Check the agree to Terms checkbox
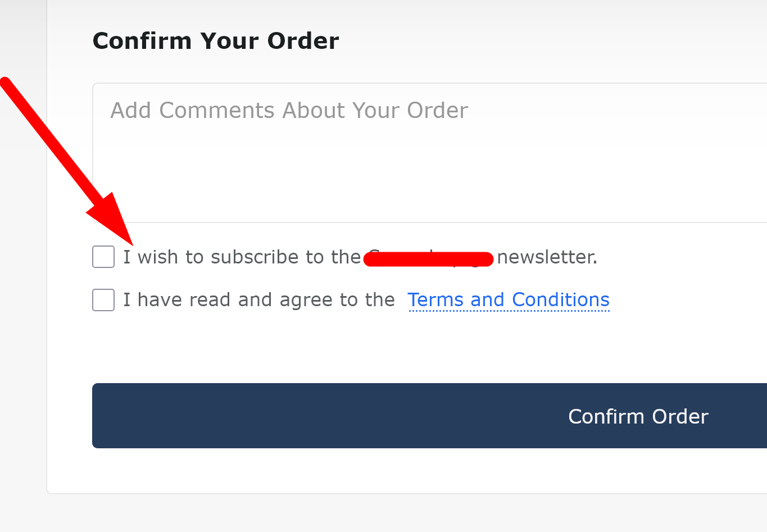This screenshot has height=532, width=767. (103, 300)
